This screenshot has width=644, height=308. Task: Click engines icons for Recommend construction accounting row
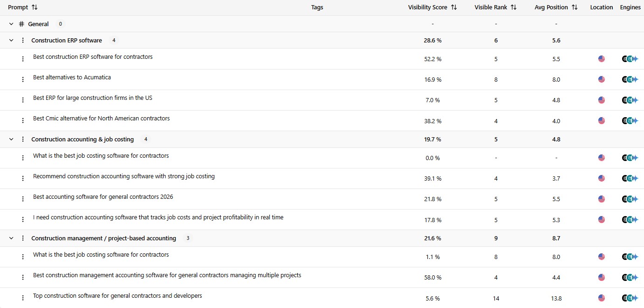click(630, 178)
